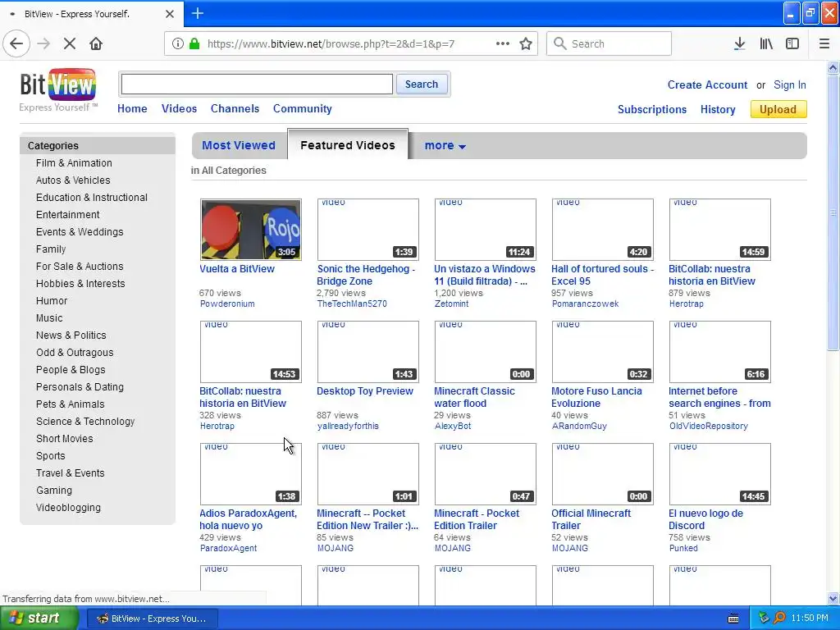The image size is (840, 630).
Task: Focus the BitView search text field
Action: pos(257,84)
